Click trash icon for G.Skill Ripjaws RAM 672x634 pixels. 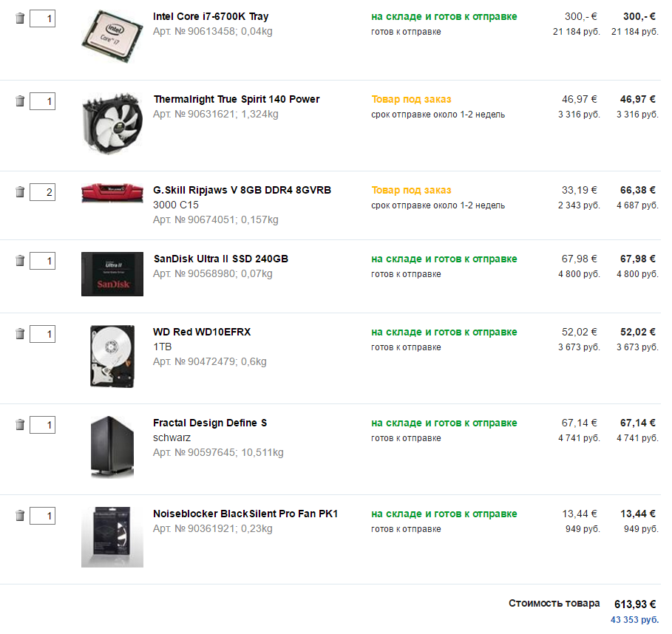tap(20, 192)
